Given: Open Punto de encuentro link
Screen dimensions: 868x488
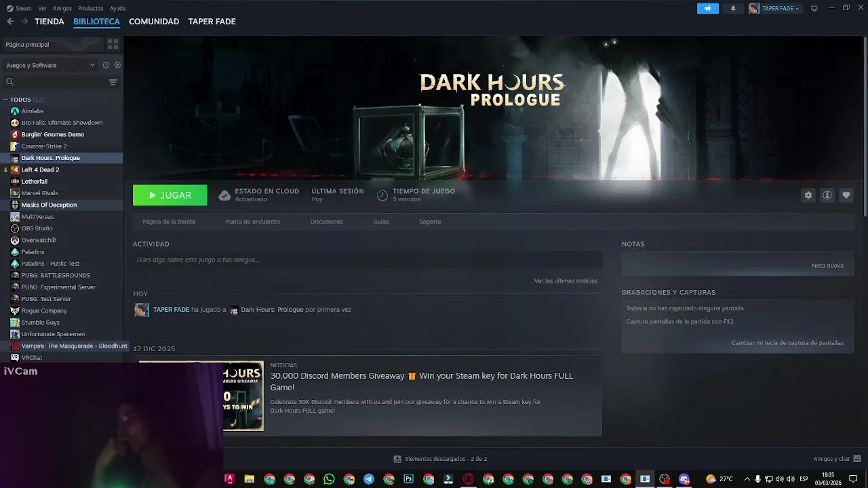Looking at the screenshot, I should pyautogui.click(x=253, y=222).
